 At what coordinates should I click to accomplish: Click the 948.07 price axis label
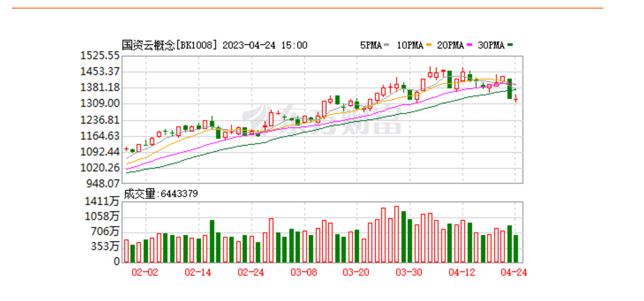(x=102, y=183)
